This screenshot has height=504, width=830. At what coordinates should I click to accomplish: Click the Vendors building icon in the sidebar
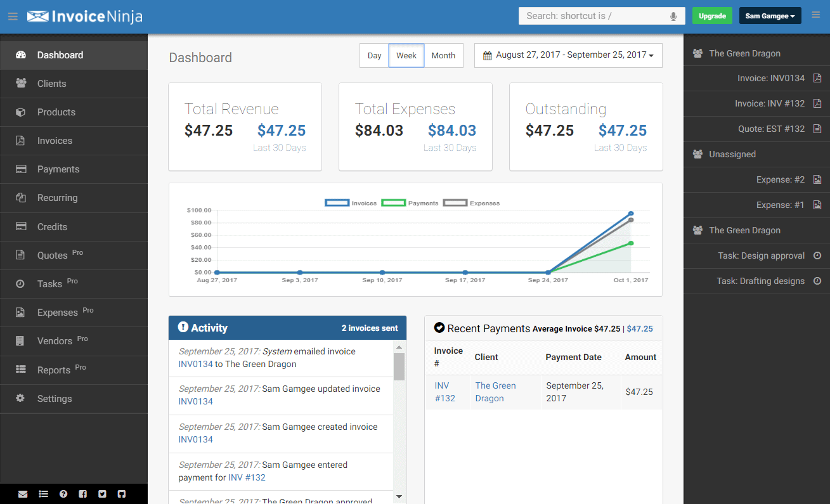20,341
